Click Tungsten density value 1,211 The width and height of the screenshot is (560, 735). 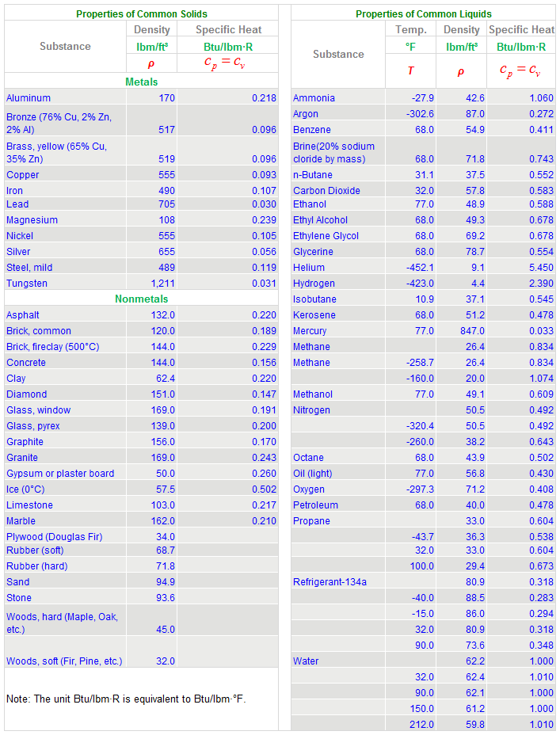[162, 283]
